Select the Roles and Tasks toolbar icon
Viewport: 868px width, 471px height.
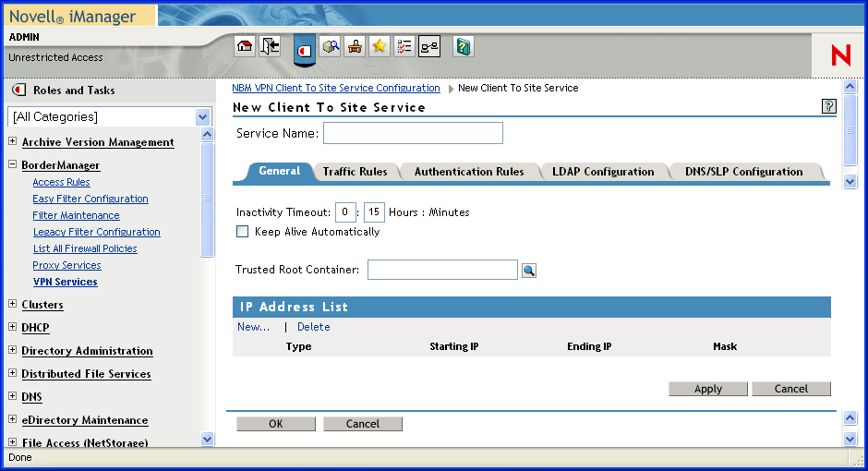point(305,51)
